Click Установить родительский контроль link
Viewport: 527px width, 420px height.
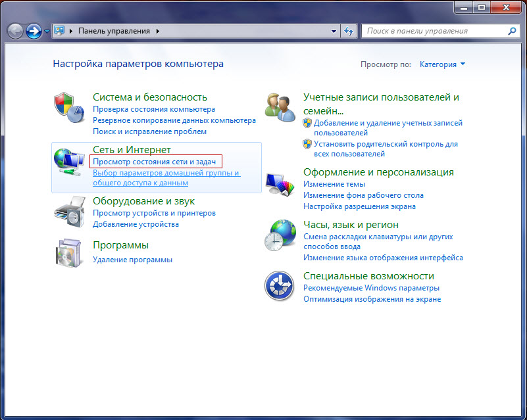pyautogui.click(x=386, y=149)
